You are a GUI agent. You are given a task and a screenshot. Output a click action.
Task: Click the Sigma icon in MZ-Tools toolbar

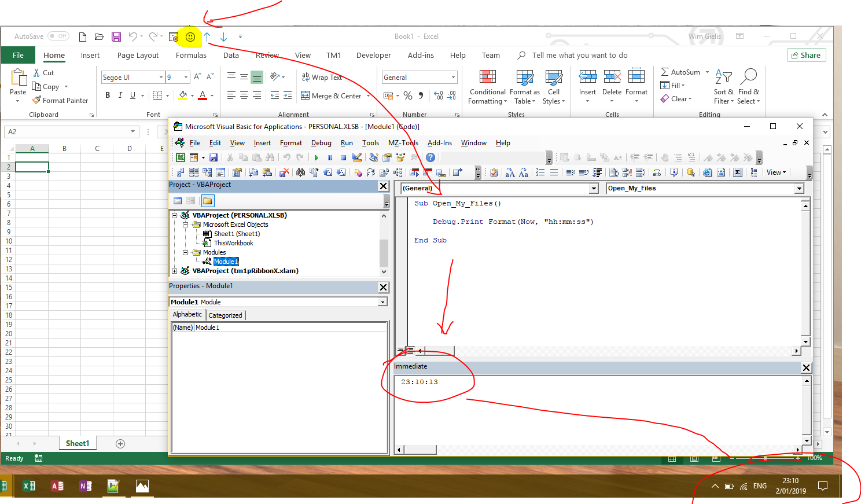738,172
